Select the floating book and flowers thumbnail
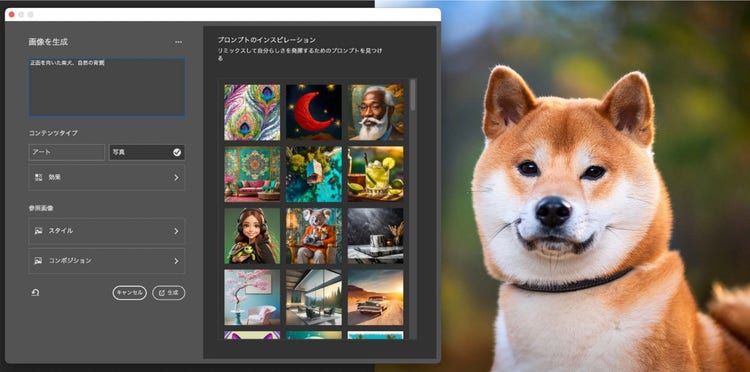This screenshot has height=372, width=750. click(314, 174)
